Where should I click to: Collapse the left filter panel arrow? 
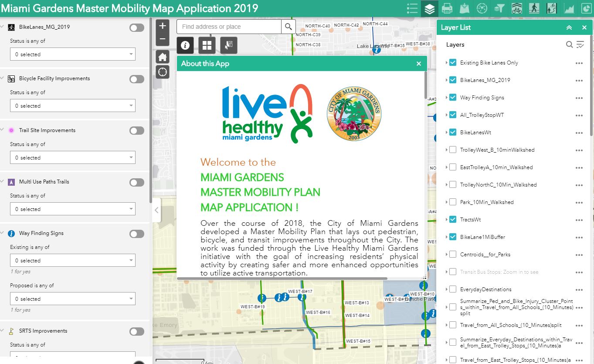coord(156,210)
